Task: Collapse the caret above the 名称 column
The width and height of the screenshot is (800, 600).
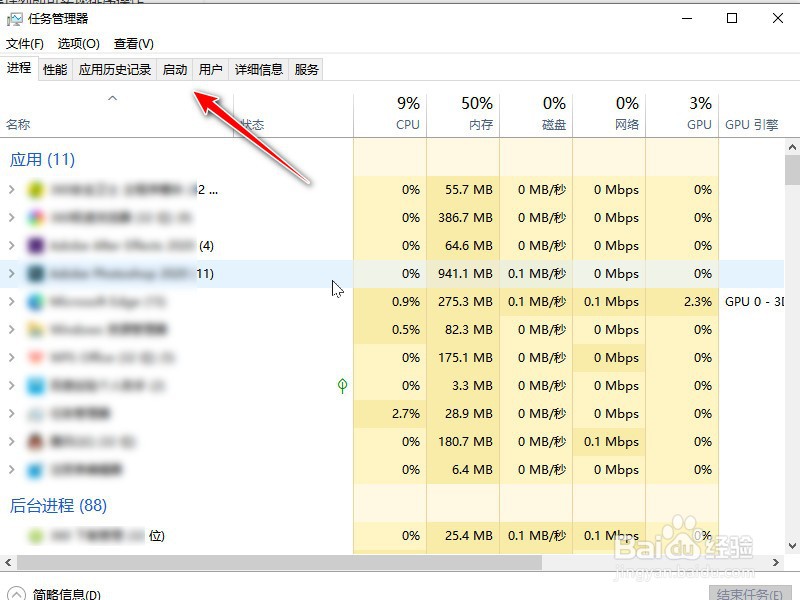Action: pyautogui.click(x=112, y=99)
